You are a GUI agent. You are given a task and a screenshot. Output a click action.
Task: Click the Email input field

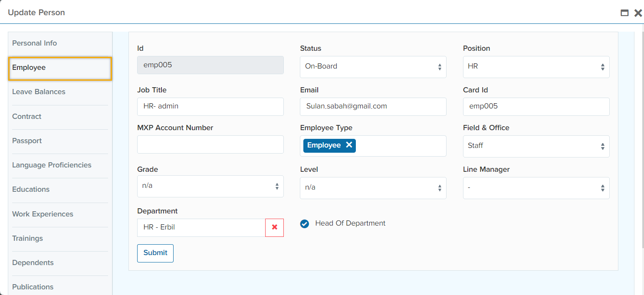[x=373, y=107]
